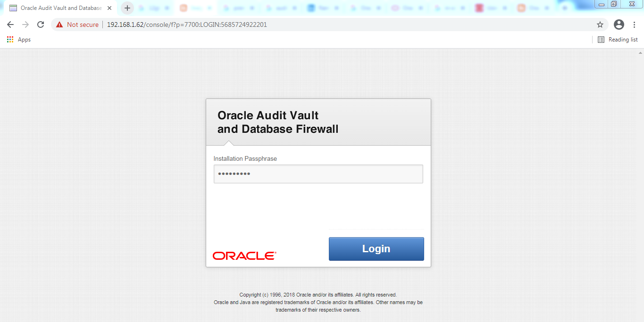Viewport: 644px width, 322px height.
Task: Bookmark this page with the star icon
Action: point(600,25)
